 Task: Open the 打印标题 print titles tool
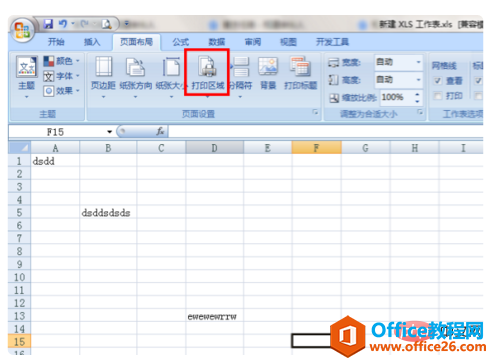click(x=300, y=74)
